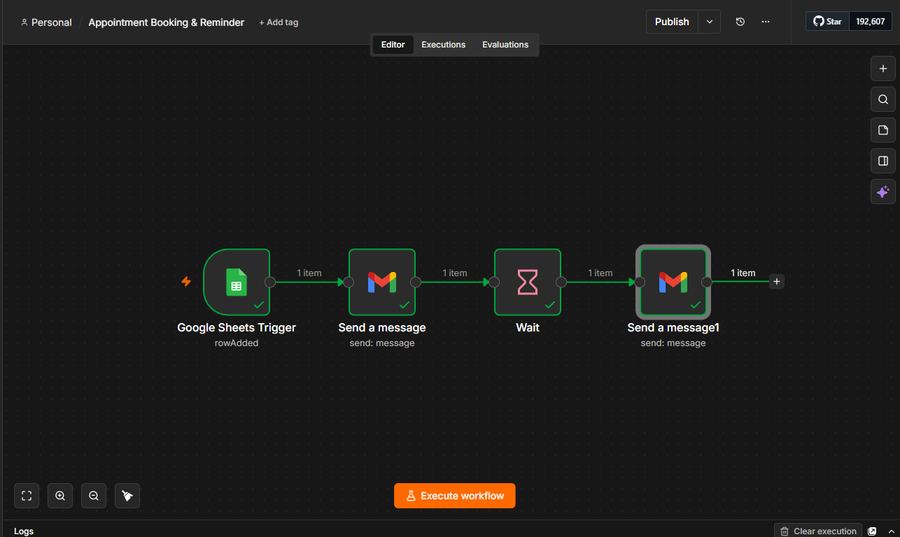Click Execute workflow button
This screenshot has height=537, width=900.
(455, 496)
